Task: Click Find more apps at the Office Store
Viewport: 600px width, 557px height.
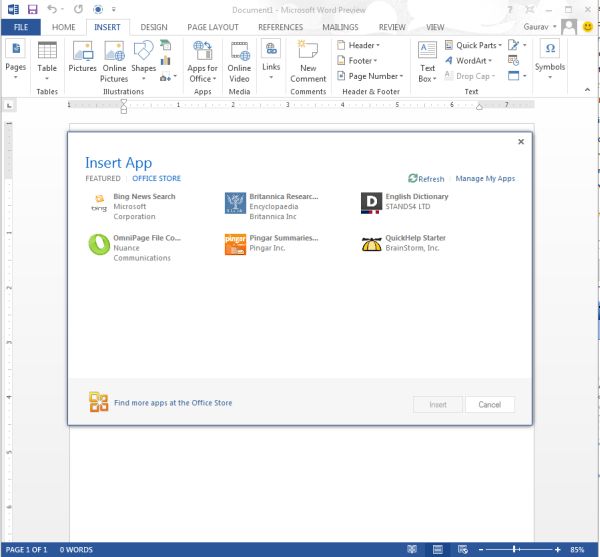Action: pyautogui.click(x=173, y=403)
